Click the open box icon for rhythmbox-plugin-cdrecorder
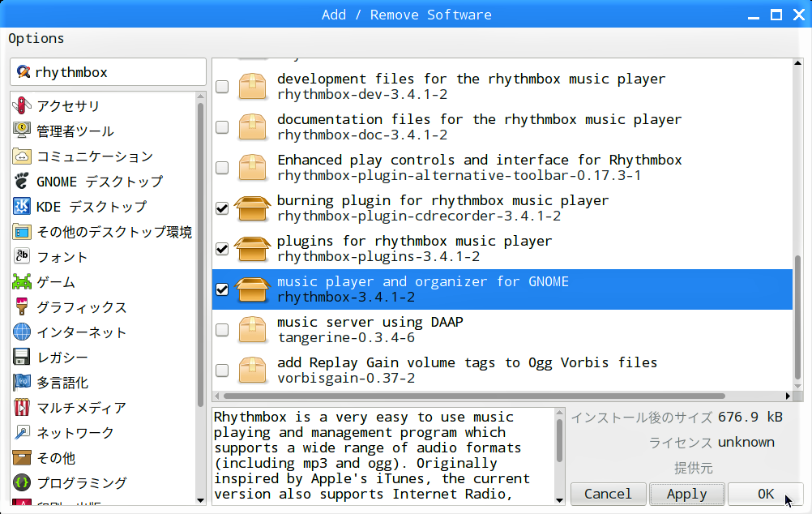 tap(252, 208)
